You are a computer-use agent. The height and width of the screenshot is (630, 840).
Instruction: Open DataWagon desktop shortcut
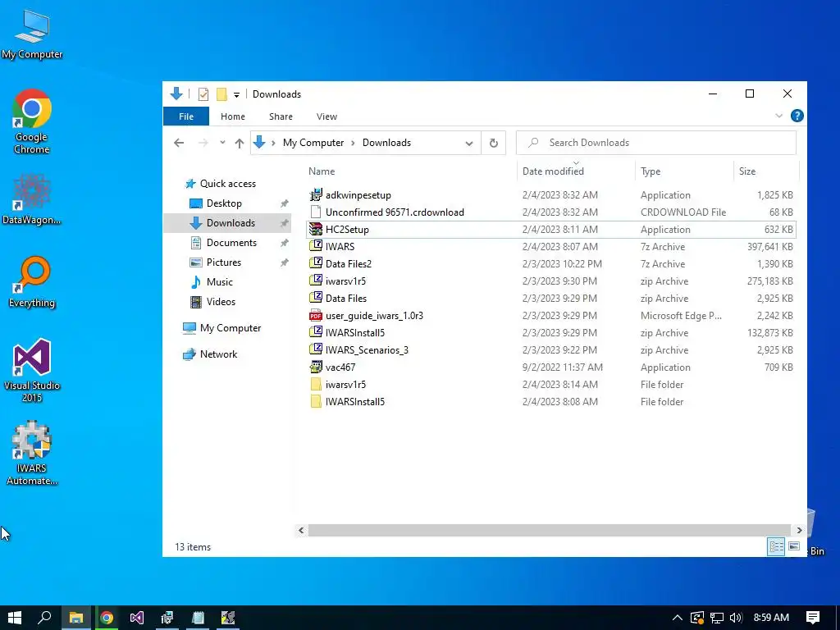point(32,199)
